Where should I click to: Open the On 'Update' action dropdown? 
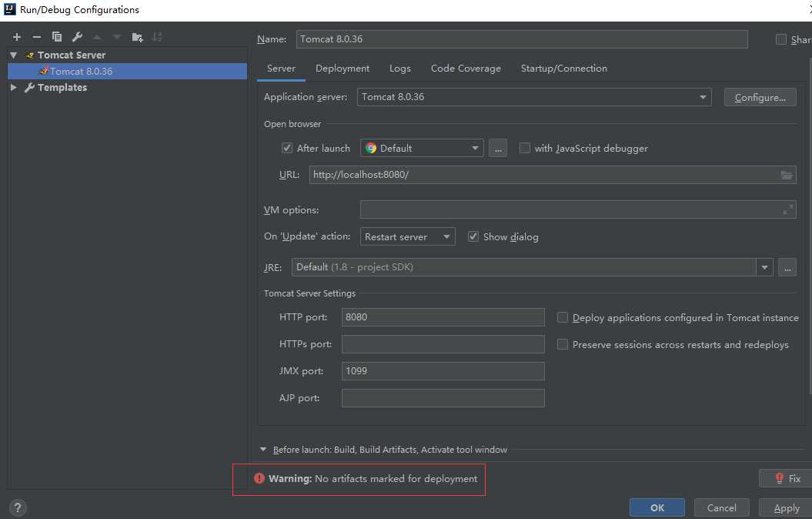coord(408,236)
